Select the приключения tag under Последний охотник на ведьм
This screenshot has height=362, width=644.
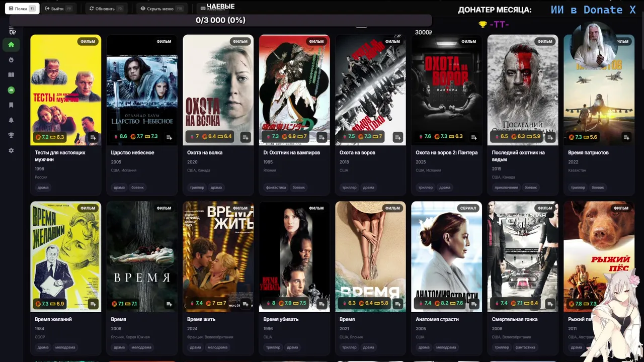tap(506, 188)
